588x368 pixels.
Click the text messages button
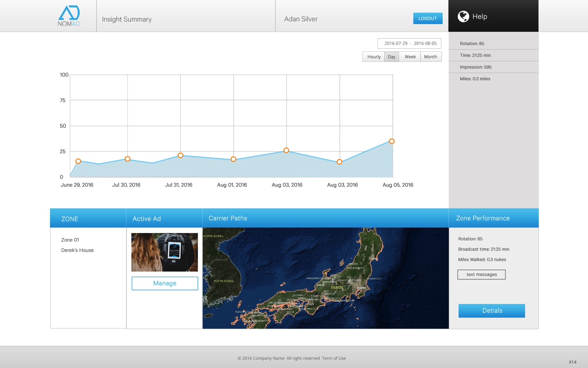[481, 275]
